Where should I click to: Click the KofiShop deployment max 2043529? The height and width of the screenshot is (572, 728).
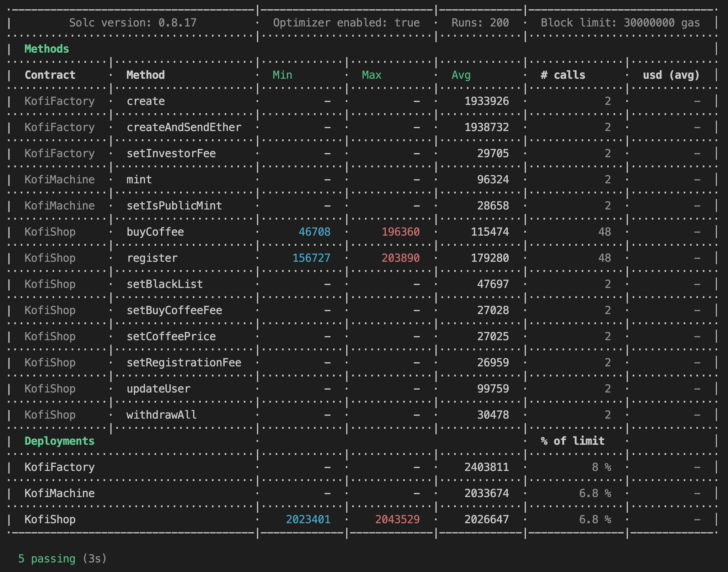pos(397,519)
